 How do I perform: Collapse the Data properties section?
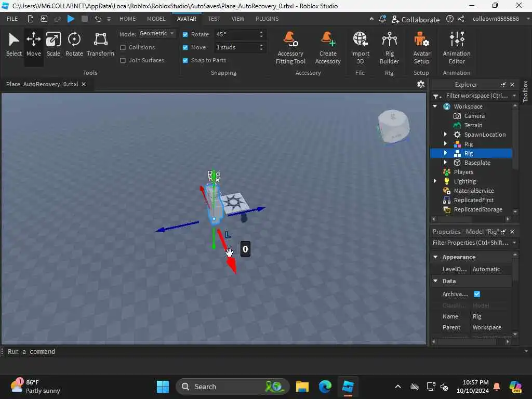[436, 281]
